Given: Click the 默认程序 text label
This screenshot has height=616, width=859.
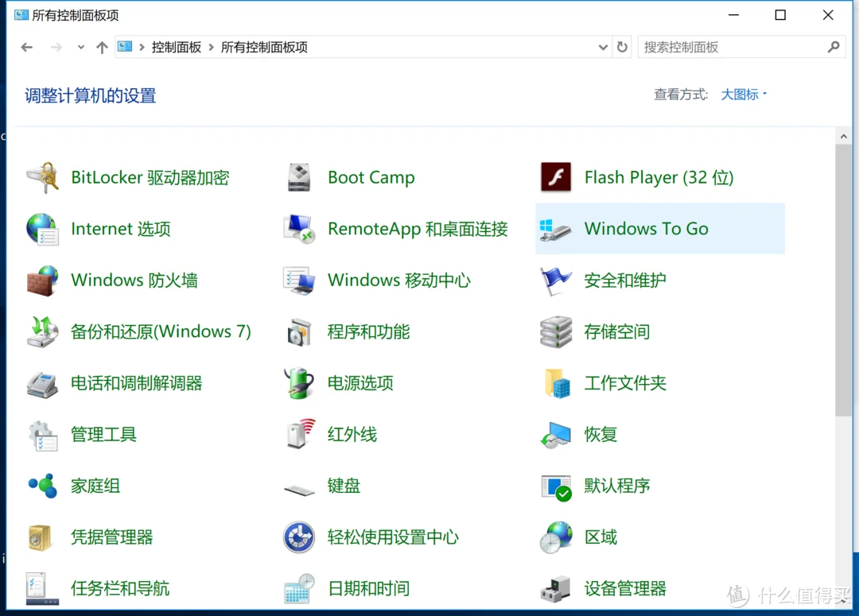Looking at the screenshot, I should tap(617, 486).
